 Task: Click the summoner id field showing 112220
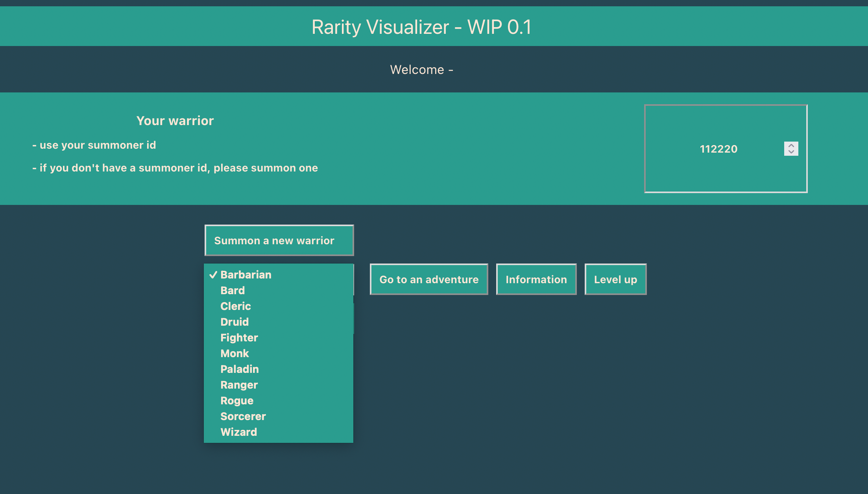718,149
